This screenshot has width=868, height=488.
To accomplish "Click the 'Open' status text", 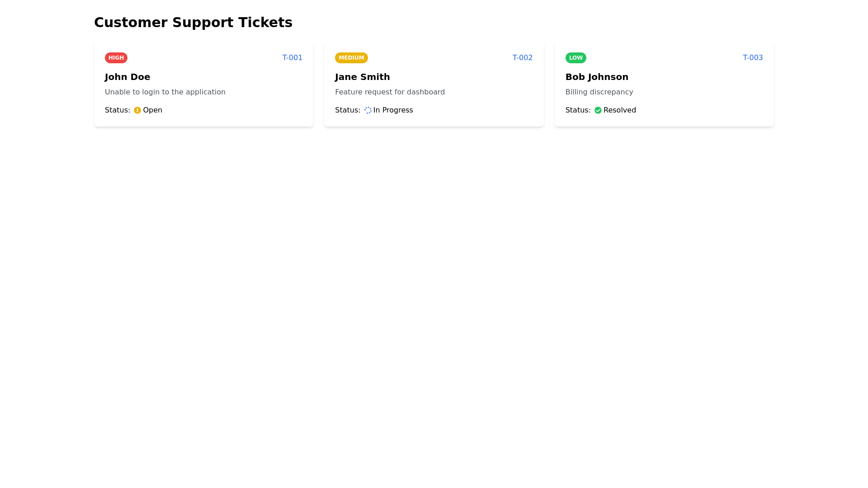I will [x=152, y=110].
